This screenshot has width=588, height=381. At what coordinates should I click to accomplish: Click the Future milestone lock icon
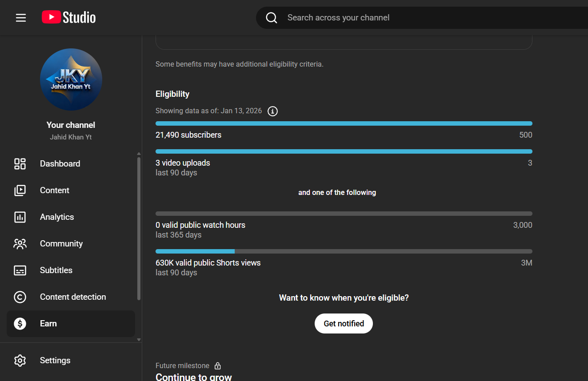[218, 366]
